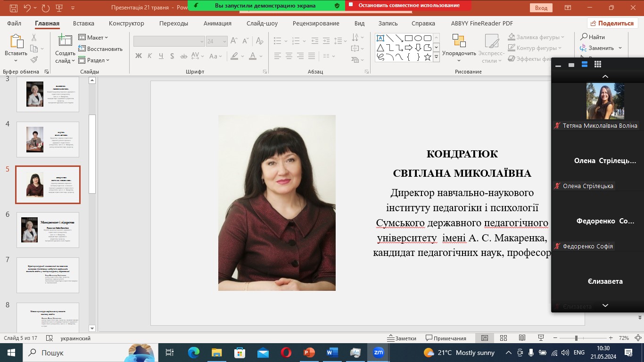Click the Поделиться share button

click(x=612, y=24)
